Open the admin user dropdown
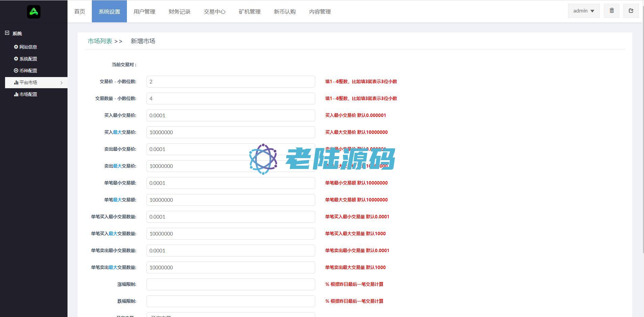This screenshot has height=317, width=644. point(584,11)
